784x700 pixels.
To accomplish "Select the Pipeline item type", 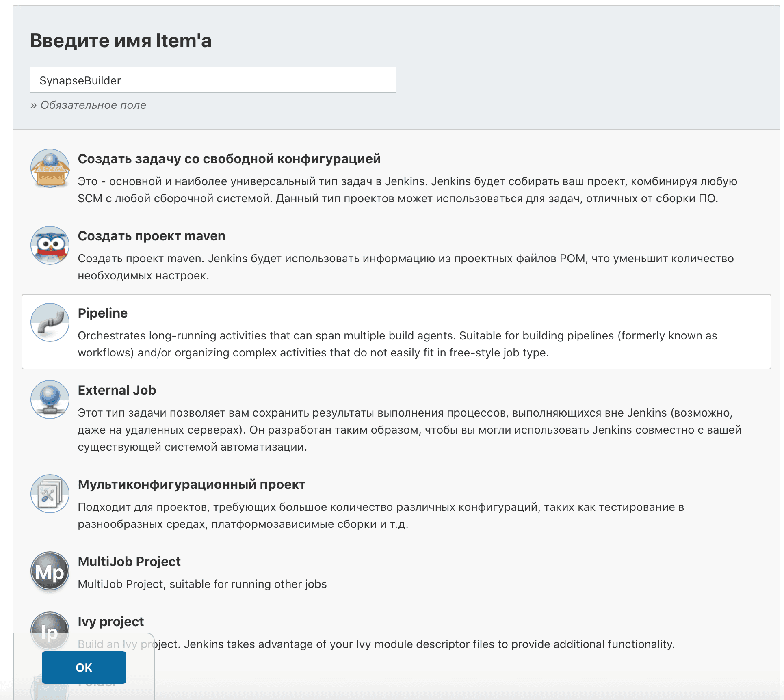I will coord(103,313).
